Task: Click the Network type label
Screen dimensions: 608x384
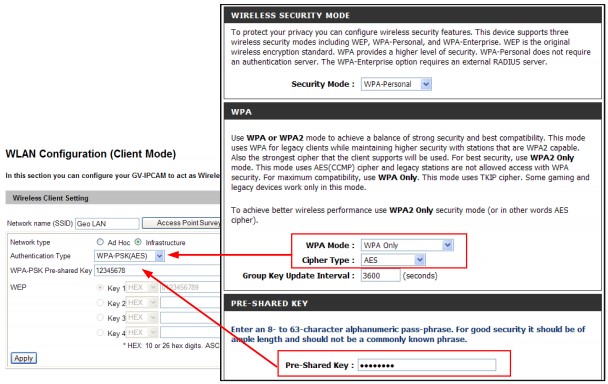Action: tap(30, 242)
